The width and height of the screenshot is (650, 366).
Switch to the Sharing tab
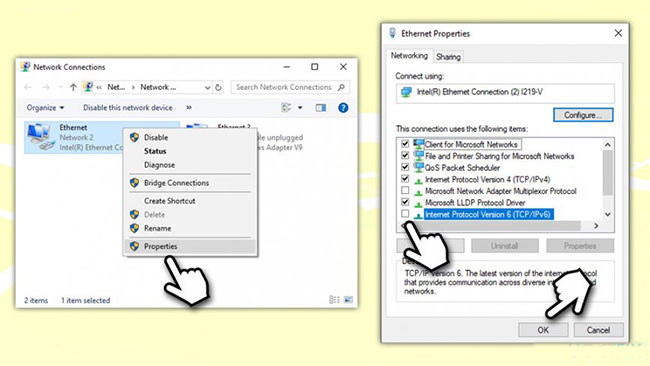click(448, 57)
